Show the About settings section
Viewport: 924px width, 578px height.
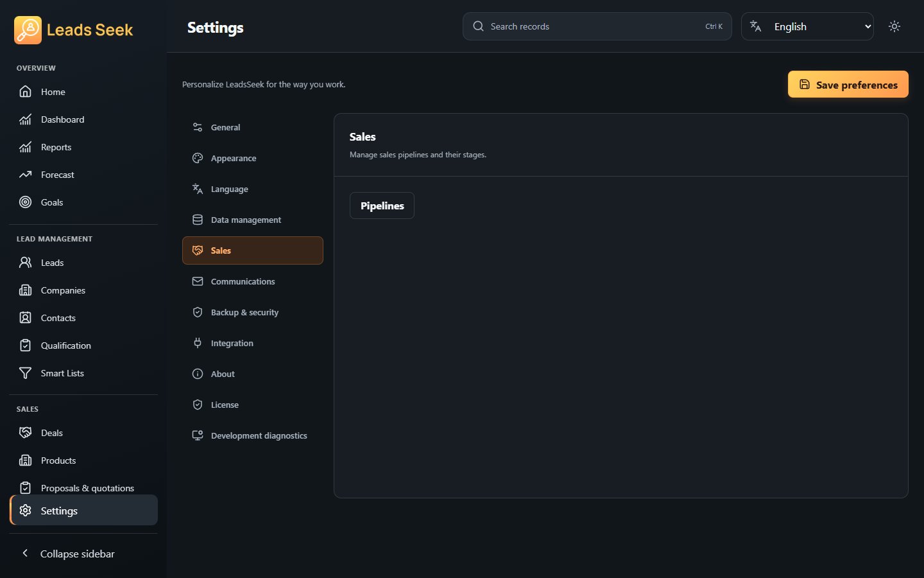pos(253,374)
